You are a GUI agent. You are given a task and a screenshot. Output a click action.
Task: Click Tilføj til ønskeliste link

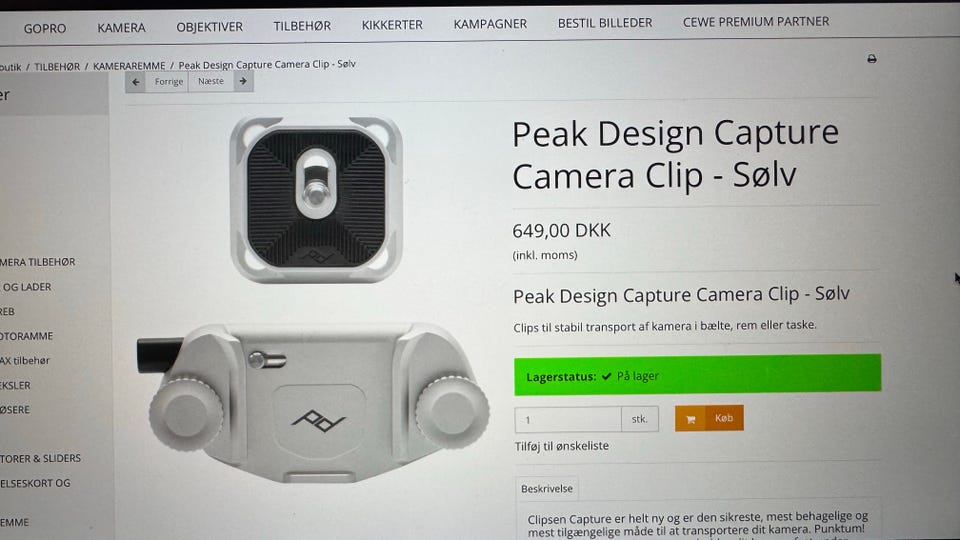point(561,446)
